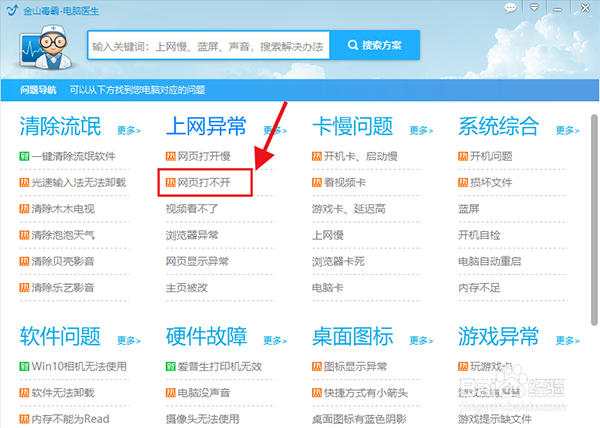The height and width of the screenshot is (428, 600).
Task: Open the title bar dropdown menu icon
Action: point(534,8)
